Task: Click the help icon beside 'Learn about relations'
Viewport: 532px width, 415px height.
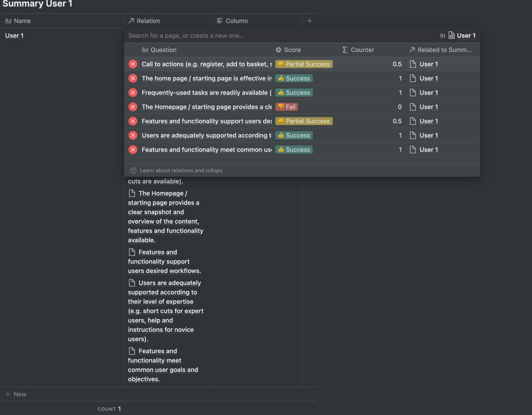Action: click(x=133, y=171)
